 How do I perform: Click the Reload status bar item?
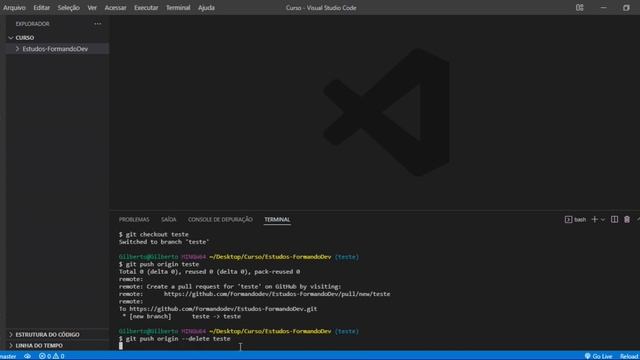pos(629,356)
